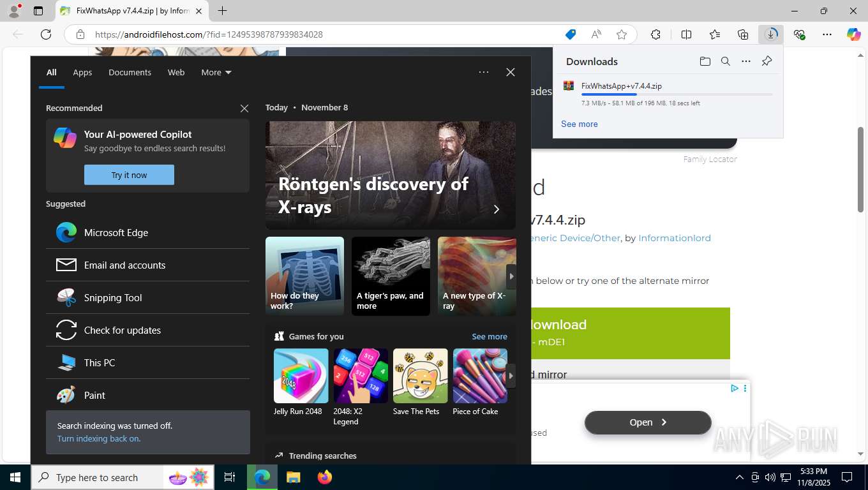The width and height of the screenshot is (868, 490).
Task: Open volume control in tray
Action: click(x=770, y=477)
